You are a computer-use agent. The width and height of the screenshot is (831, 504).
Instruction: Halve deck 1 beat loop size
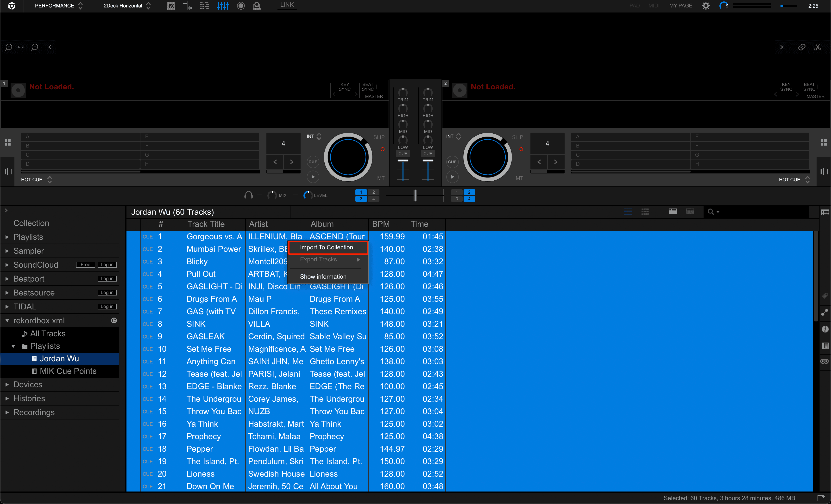pyautogui.click(x=275, y=162)
